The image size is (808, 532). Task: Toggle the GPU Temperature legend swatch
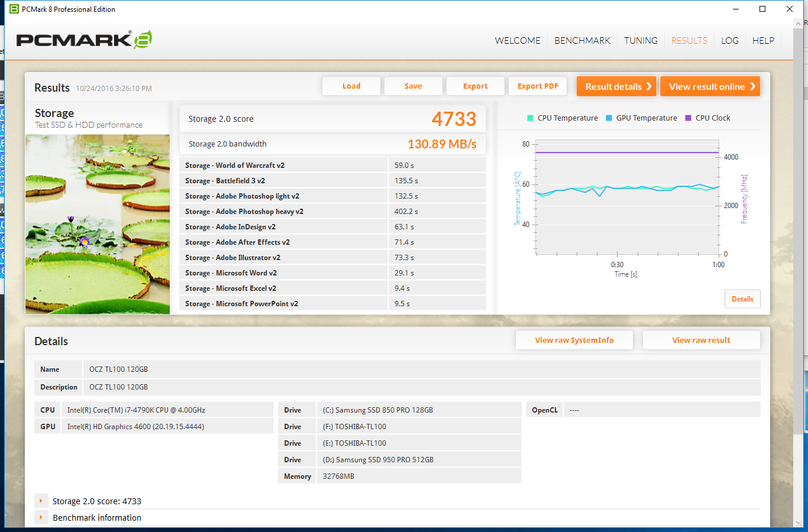coord(609,118)
